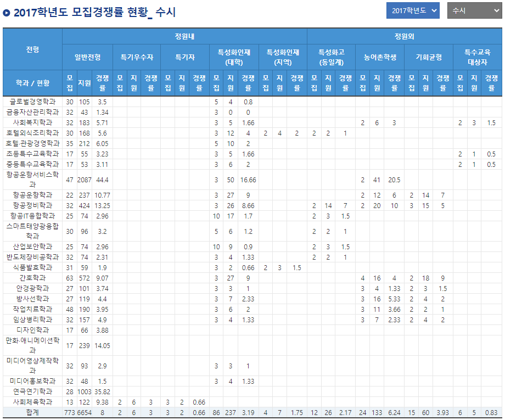Click the 농어촌학생 rate value 20.5
This screenshot has height=420, width=505.
pos(394,180)
